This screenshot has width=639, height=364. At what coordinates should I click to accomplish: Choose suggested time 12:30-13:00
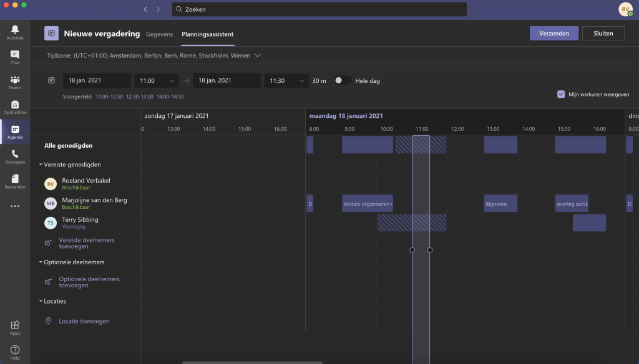tap(139, 97)
